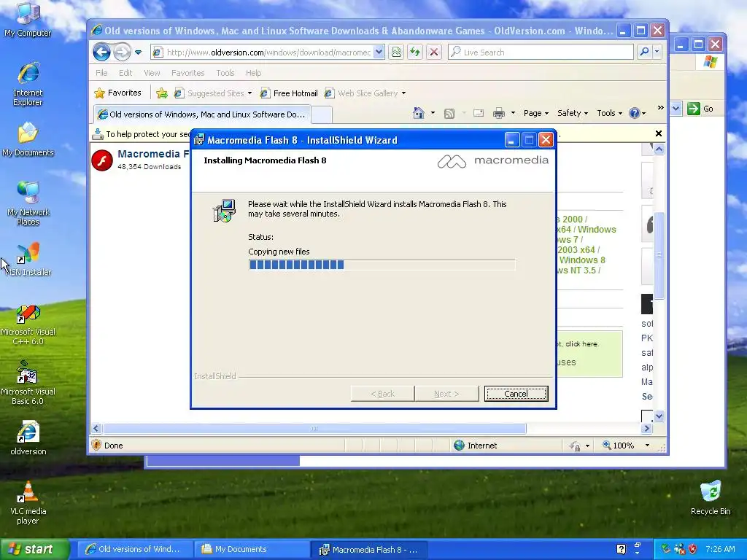Switch to Macromedia Flash 8 taskbar item
Image resolution: width=747 pixels, height=560 pixels.
[368, 549]
